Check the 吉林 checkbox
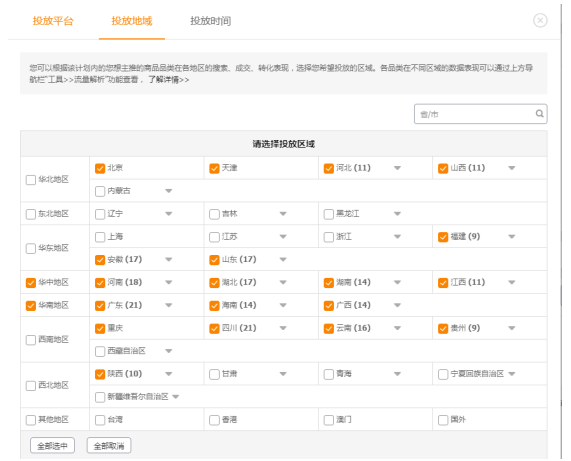This screenshot has width=571, height=461. pyautogui.click(x=214, y=214)
